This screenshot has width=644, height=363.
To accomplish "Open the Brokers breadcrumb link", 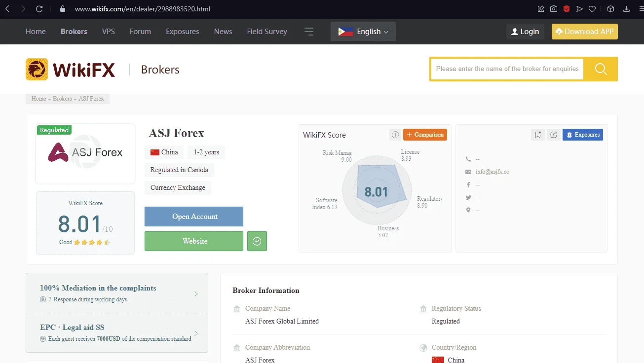I will click(62, 99).
